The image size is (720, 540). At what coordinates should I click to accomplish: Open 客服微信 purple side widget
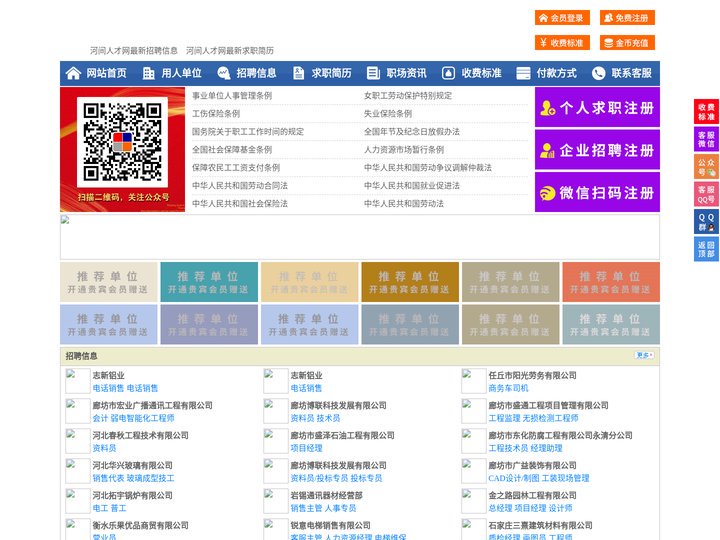[x=706, y=139]
